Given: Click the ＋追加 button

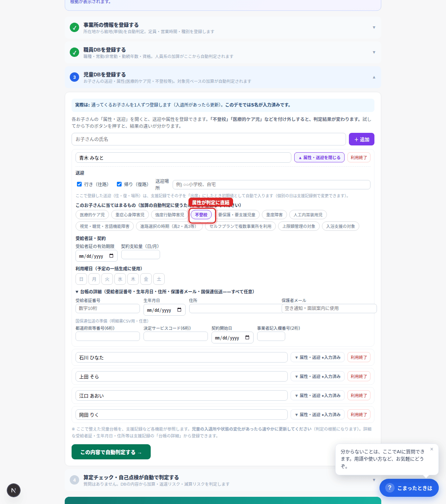Looking at the screenshot, I should click(x=361, y=139).
